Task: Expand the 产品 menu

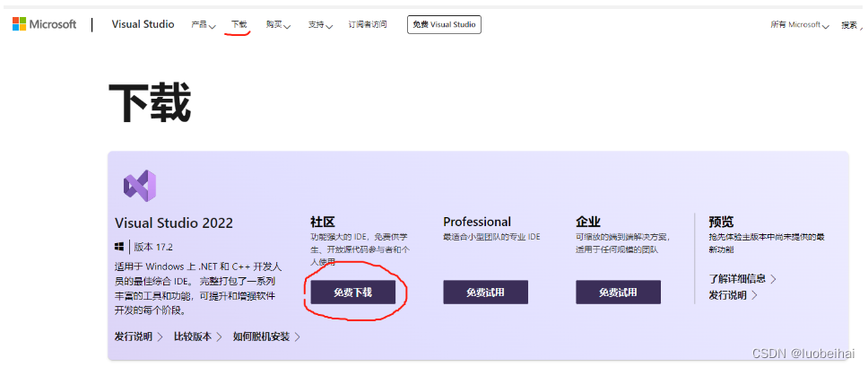Action: 204,25
